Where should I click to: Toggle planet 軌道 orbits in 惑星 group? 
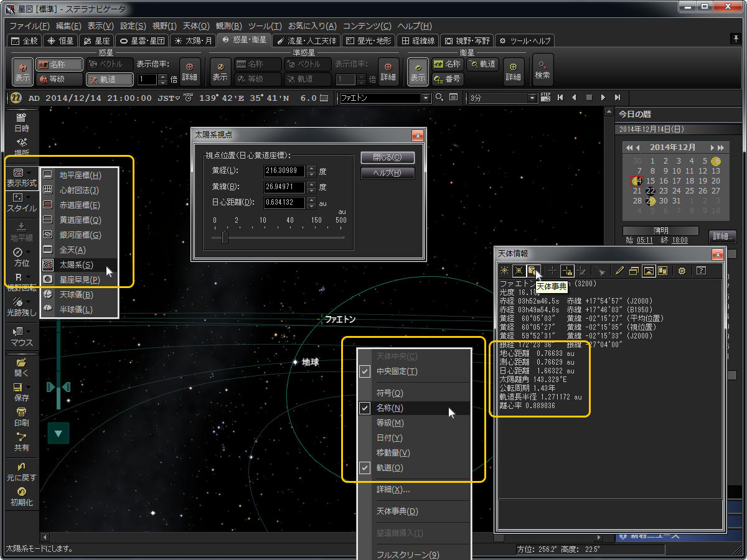pyautogui.click(x=109, y=80)
